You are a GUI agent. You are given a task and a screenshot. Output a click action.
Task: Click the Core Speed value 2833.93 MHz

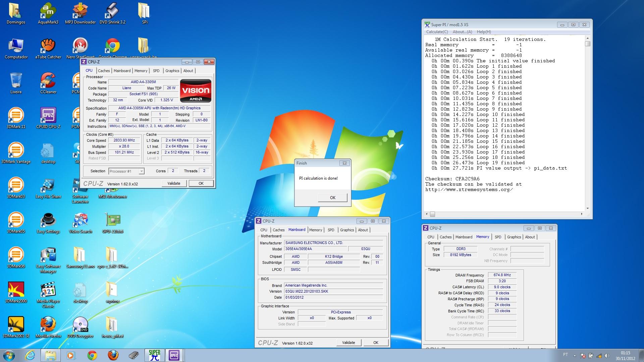(x=124, y=140)
